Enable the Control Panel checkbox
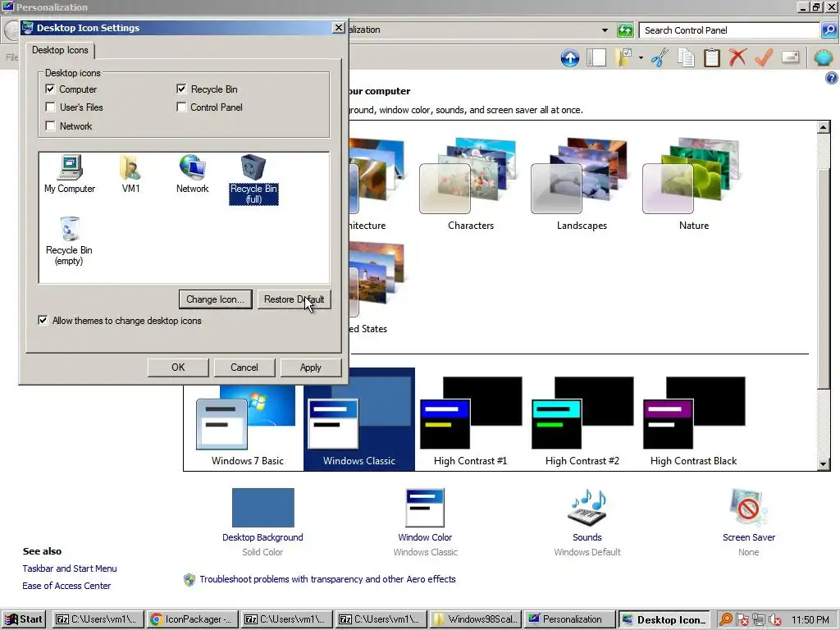840x630 pixels. tap(181, 107)
